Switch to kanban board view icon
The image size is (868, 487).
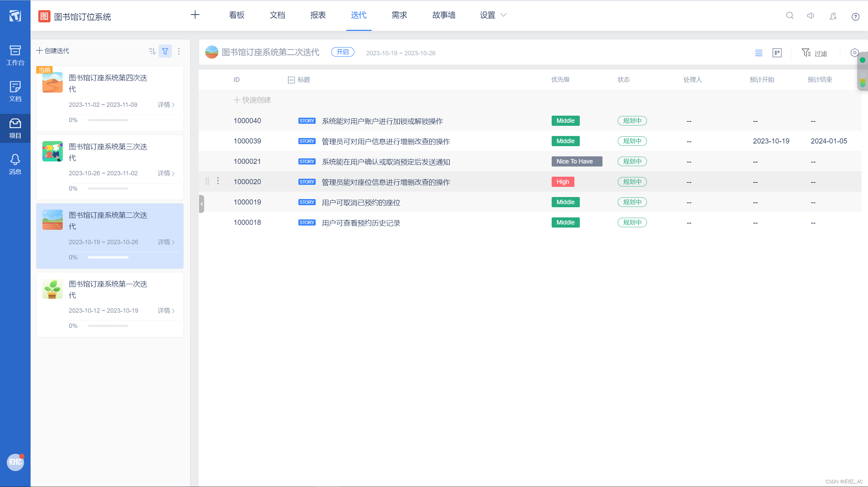(x=777, y=53)
